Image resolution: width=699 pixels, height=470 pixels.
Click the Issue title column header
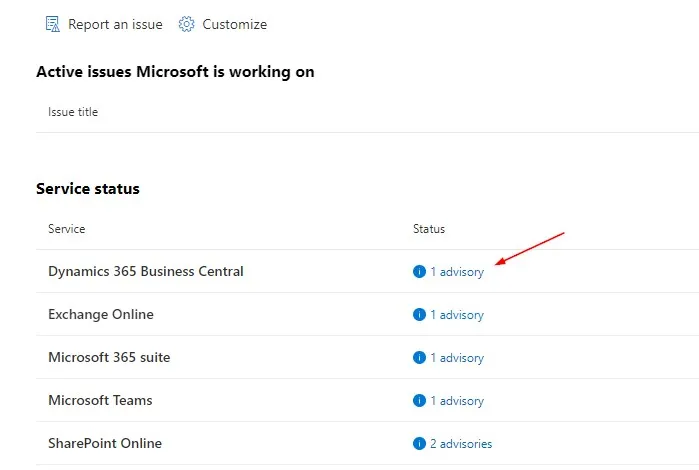[x=73, y=112]
